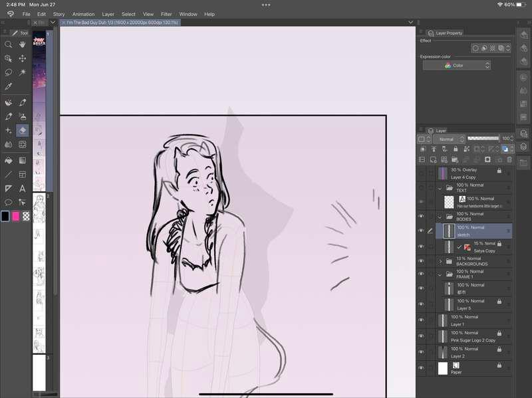This screenshot has width=532, height=398.
Task: Select the Frame border tool
Action: (x=23, y=175)
